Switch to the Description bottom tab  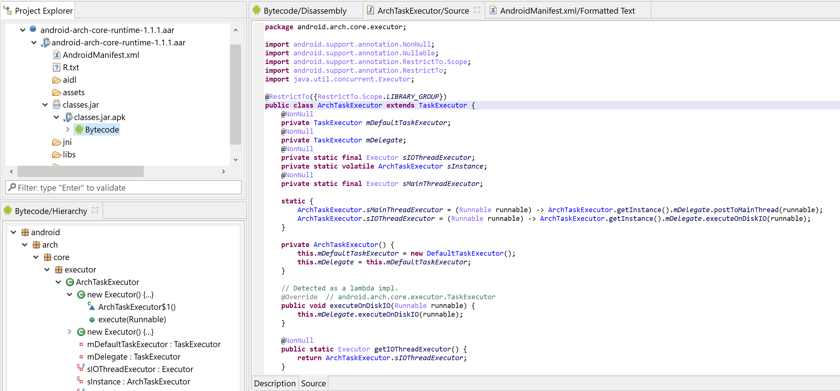274,384
